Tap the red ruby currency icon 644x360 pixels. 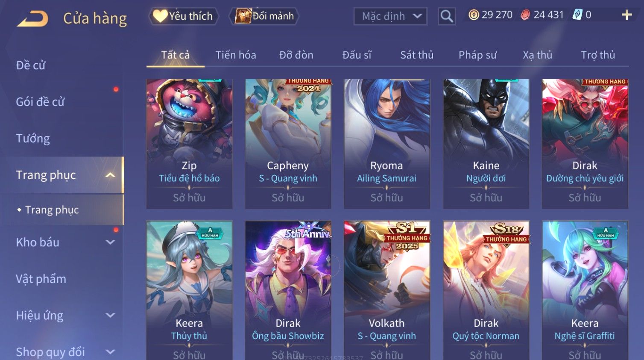(x=525, y=15)
